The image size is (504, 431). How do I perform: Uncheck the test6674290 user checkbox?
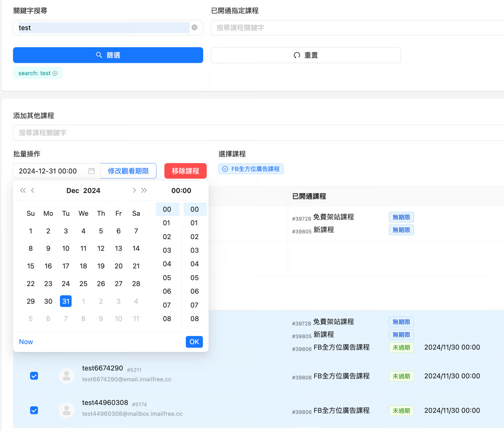pyautogui.click(x=34, y=376)
